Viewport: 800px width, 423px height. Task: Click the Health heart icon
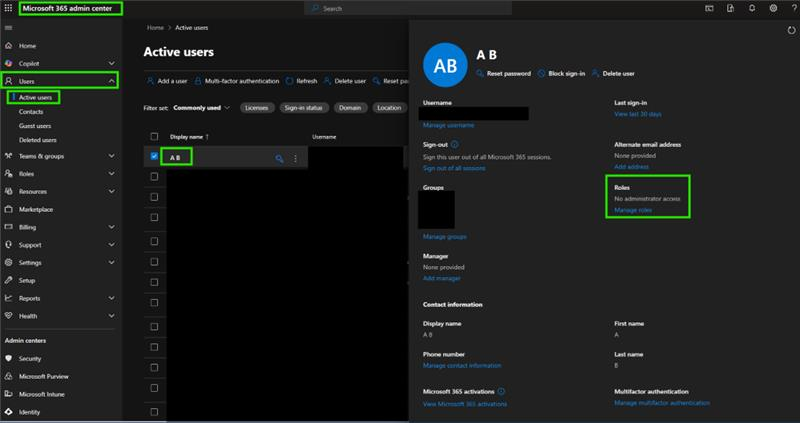8,316
